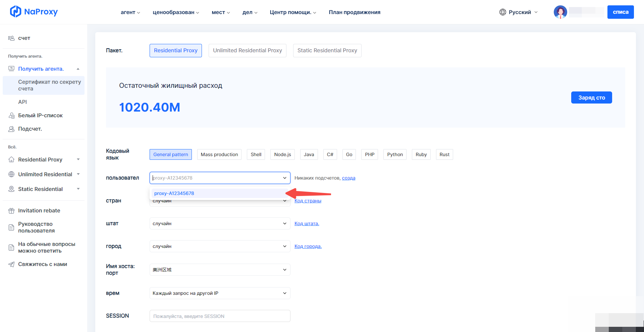Open the user avatar profile picture

pos(560,12)
